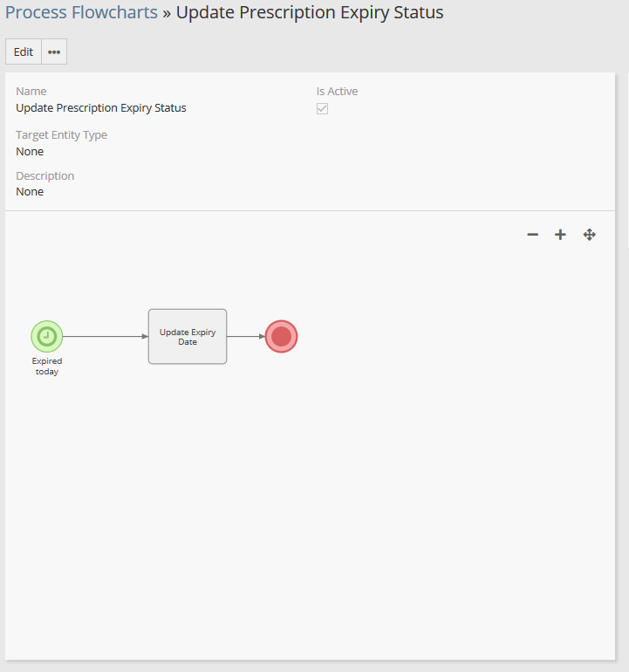Image resolution: width=629 pixels, height=672 pixels.
Task: Select the Update Expiry Date task box
Action: 188,336
